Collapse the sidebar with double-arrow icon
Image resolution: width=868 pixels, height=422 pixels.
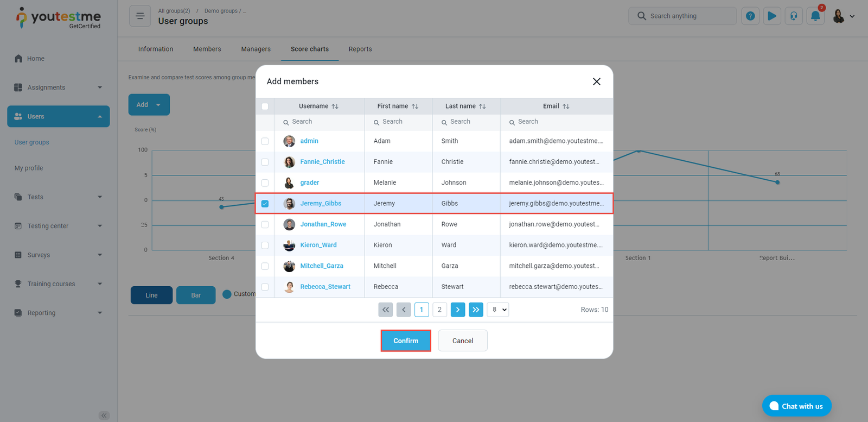click(104, 415)
